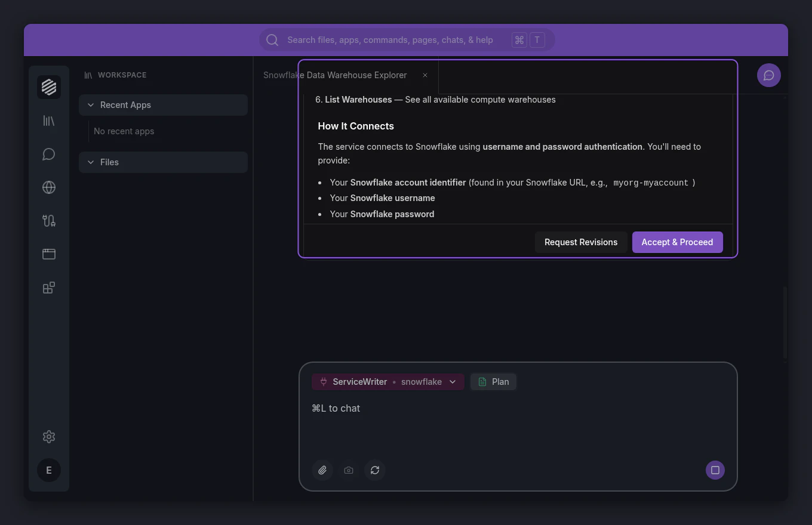Open the integrations plug icon in sidebar
This screenshot has width=812, height=525.
[49, 221]
